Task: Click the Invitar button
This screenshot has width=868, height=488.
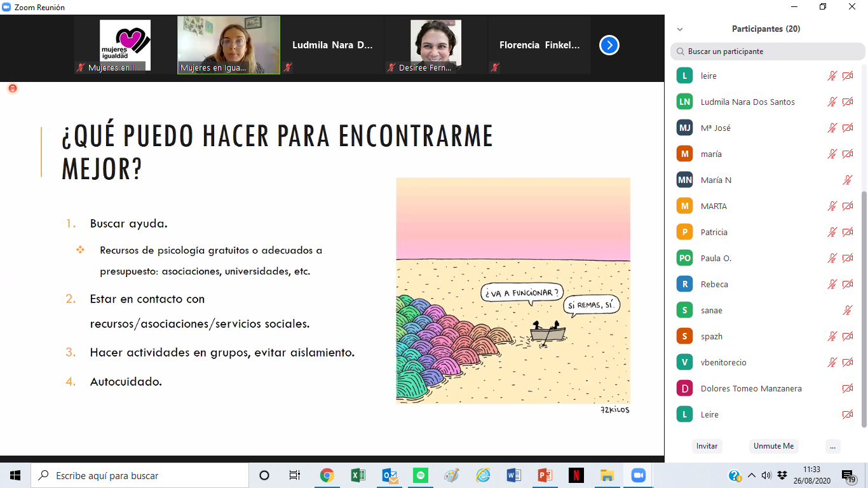Action: pos(707,446)
